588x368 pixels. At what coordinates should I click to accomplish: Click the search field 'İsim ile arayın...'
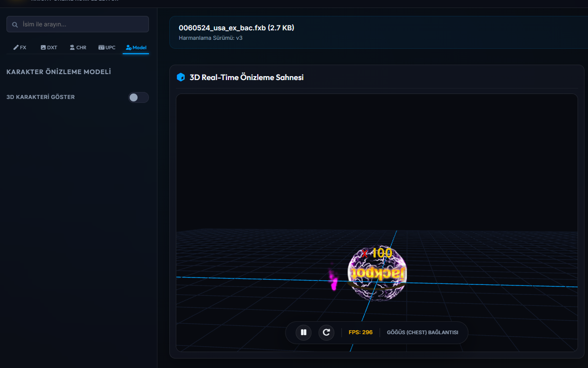click(x=77, y=24)
